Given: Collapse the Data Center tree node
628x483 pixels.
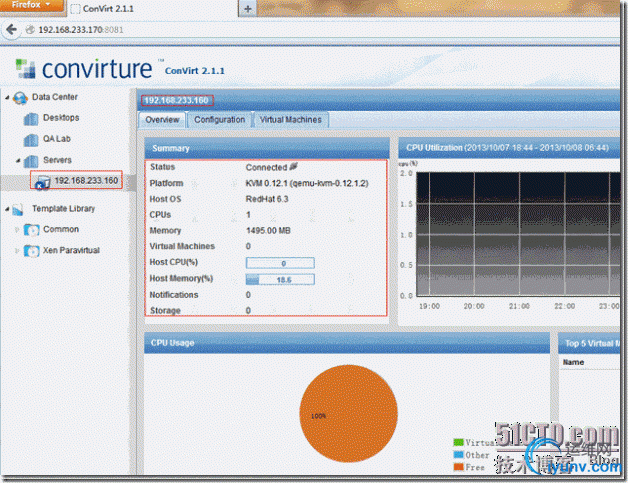Looking at the screenshot, I should pyautogui.click(x=8, y=98).
